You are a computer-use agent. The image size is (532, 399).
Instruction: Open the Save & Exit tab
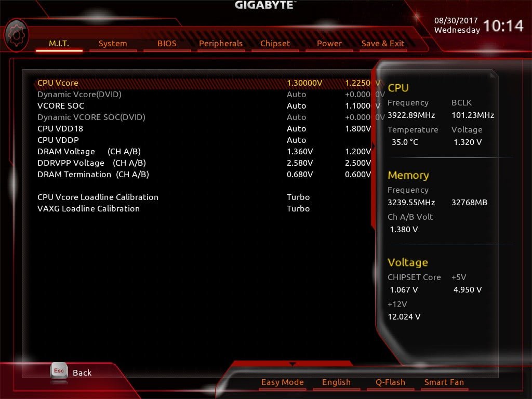383,44
